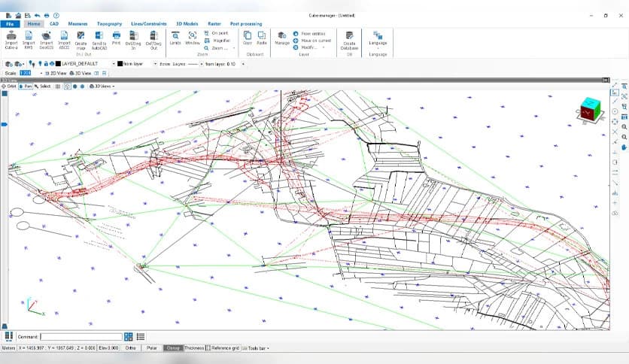Open the color from layer dropdown
This screenshot has height=364, width=629.
click(x=155, y=64)
